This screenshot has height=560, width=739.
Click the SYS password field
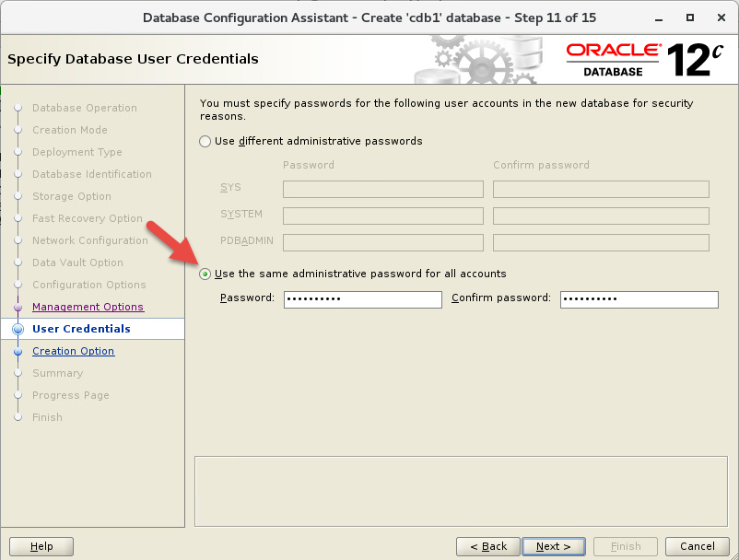pos(383,190)
